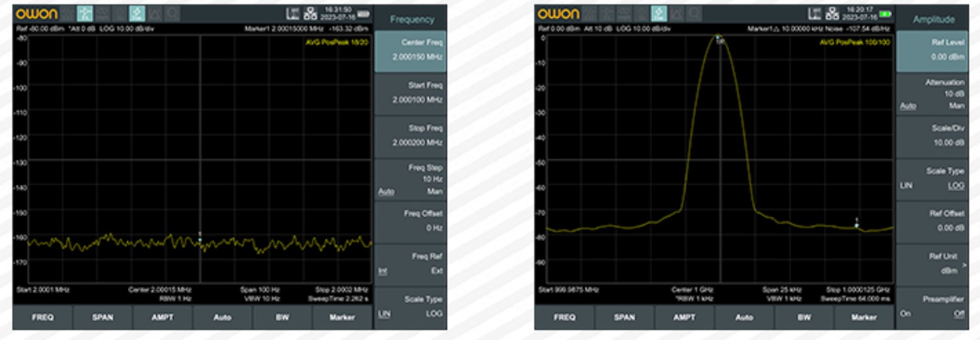
Task: Click the green battery indicator on the right screen
Action: 886,14
